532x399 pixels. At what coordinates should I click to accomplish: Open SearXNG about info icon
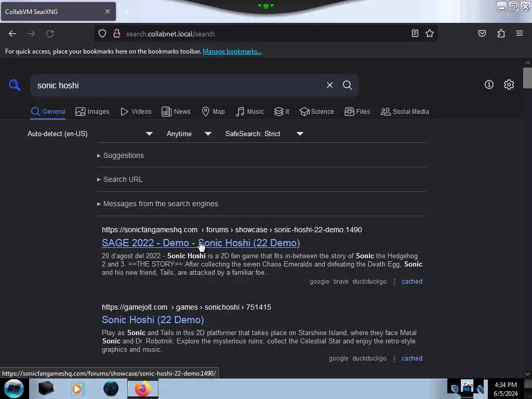[489, 85]
